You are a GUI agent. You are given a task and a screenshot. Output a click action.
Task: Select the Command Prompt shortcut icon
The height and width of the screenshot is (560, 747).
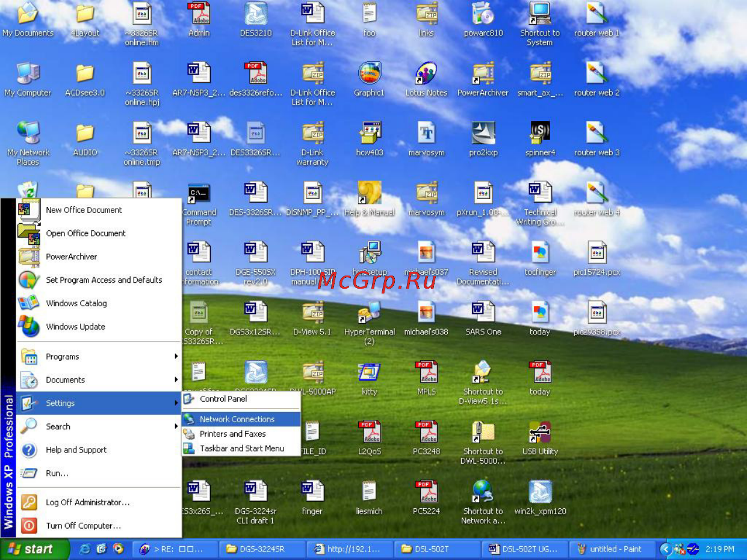[199, 192]
